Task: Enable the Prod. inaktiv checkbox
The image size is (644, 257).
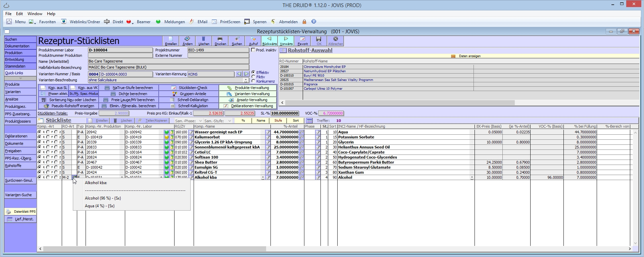Action: [253, 50]
